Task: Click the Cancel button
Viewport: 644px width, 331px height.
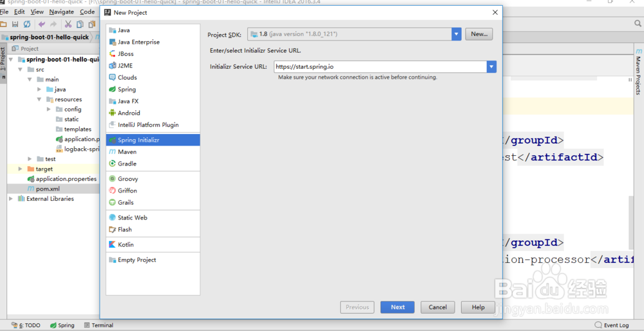Action: pos(437,307)
